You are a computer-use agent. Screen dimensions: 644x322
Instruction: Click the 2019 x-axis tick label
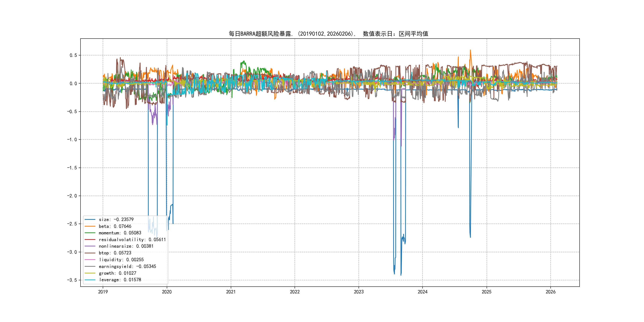click(x=103, y=292)
